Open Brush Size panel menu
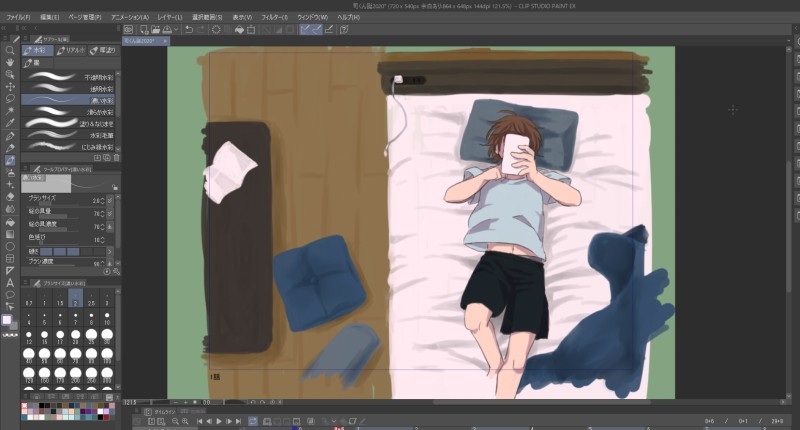Image resolution: width=800 pixels, height=430 pixels. pos(26,283)
